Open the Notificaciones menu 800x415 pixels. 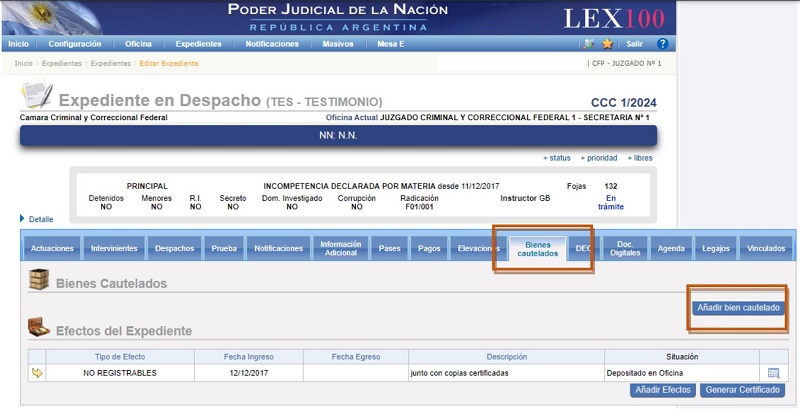click(272, 44)
